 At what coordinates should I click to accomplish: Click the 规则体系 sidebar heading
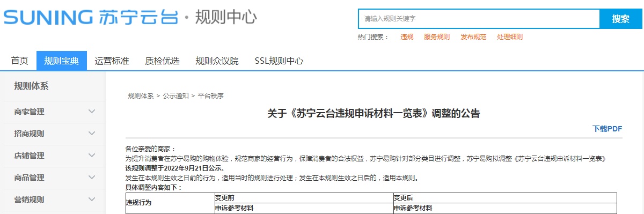31,86
